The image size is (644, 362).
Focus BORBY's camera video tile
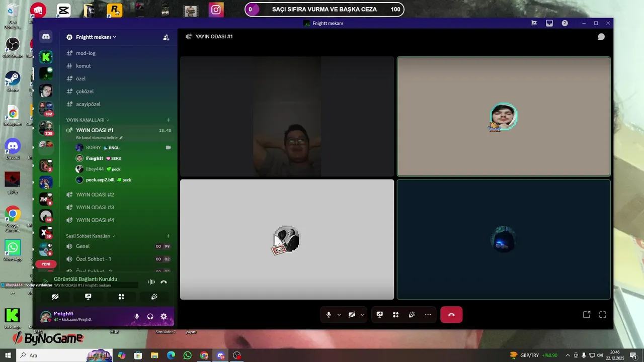coord(287,116)
